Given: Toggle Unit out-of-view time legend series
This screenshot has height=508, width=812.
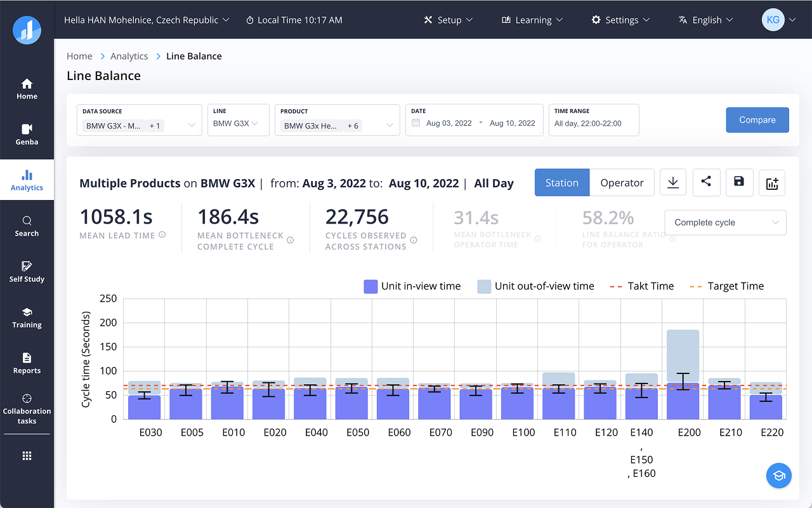Looking at the screenshot, I should 536,286.
